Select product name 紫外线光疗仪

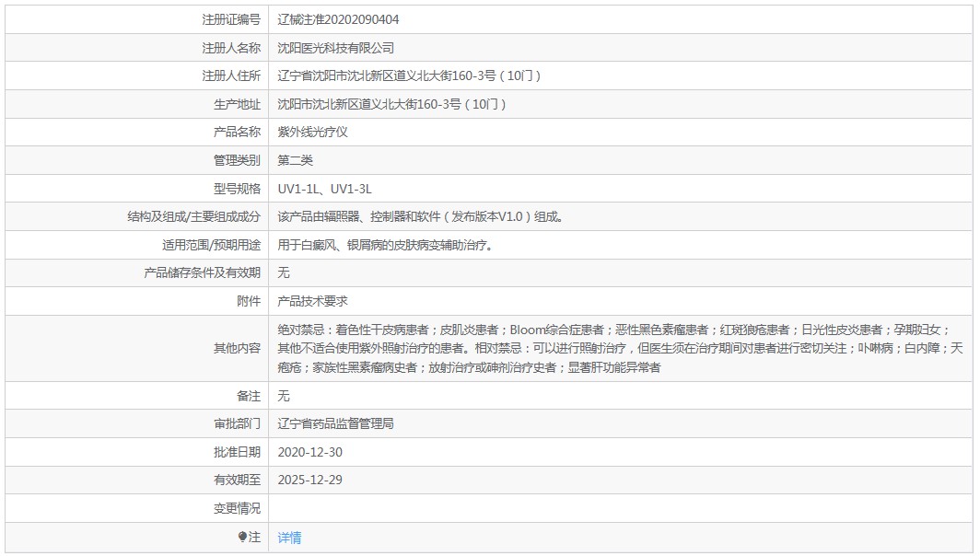pyautogui.click(x=312, y=132)
